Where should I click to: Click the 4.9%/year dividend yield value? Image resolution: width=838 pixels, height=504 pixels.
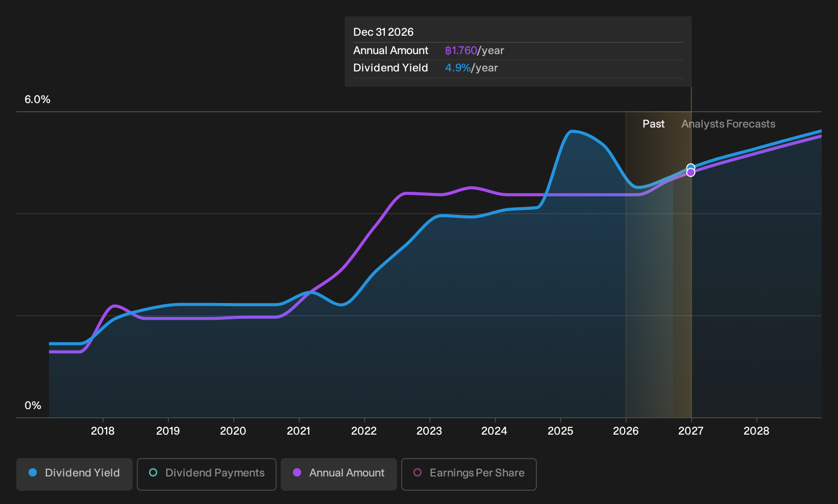(472, 68)
